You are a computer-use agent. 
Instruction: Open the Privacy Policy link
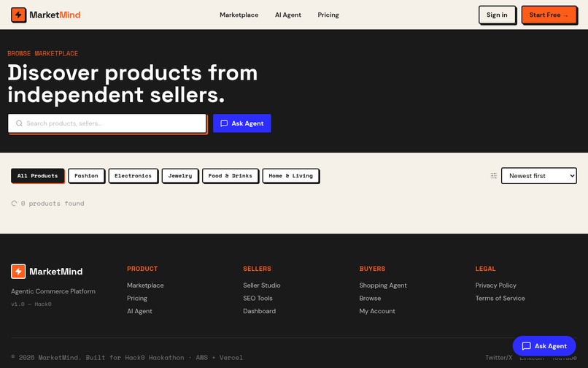pos(496,285)
